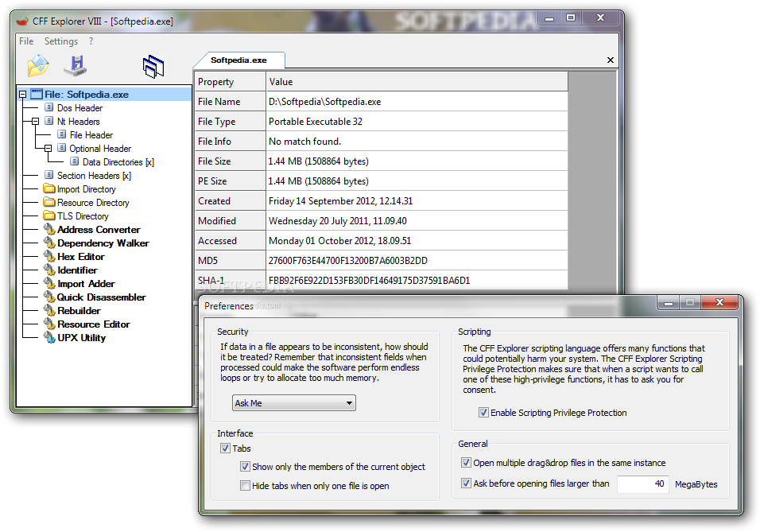
Task: Open the Settings menu
Action: [x=61, y=41]
